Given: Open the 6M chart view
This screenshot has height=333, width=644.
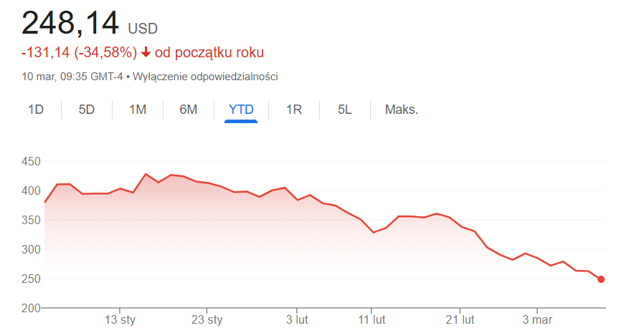Looking at the screenshot, I should [x=189, y=110].
